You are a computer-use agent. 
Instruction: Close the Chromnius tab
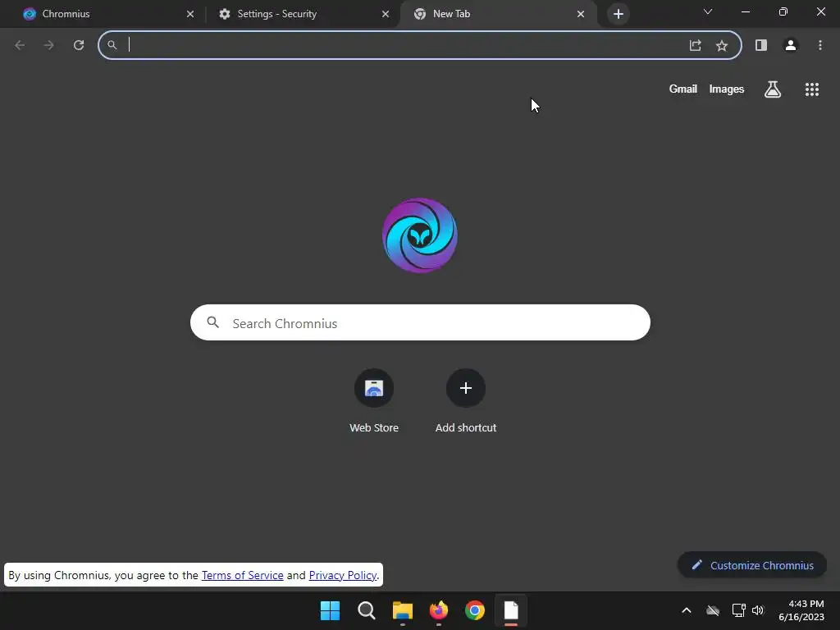click(x=190, y=14)
